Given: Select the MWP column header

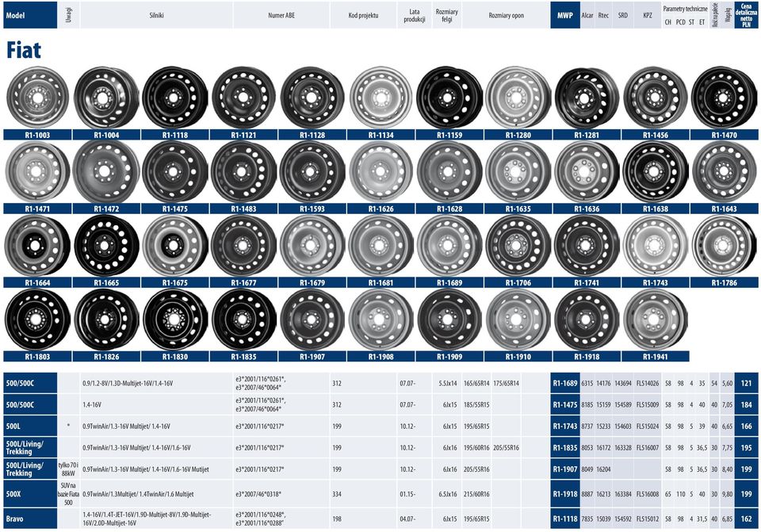Looking at the screenshot, I should [x=565, y=16].
